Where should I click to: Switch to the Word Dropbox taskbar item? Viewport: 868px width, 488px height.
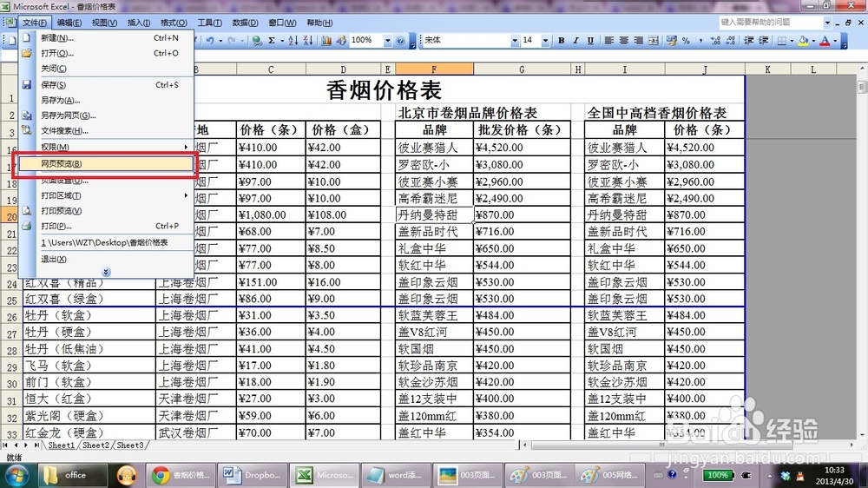tap(253, 475)
